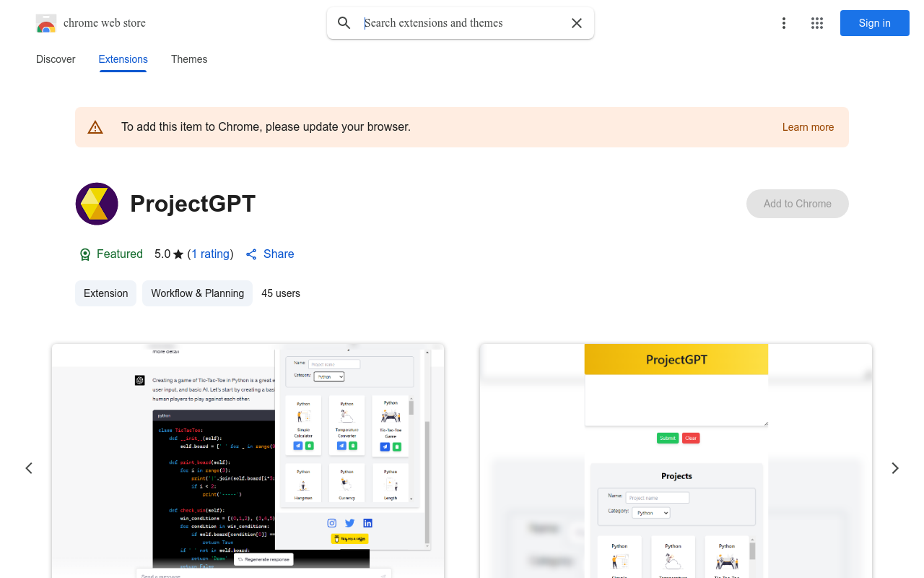Viewport: 924px width, 578px height.
Task: Click the Share icon
Action: 251,254
